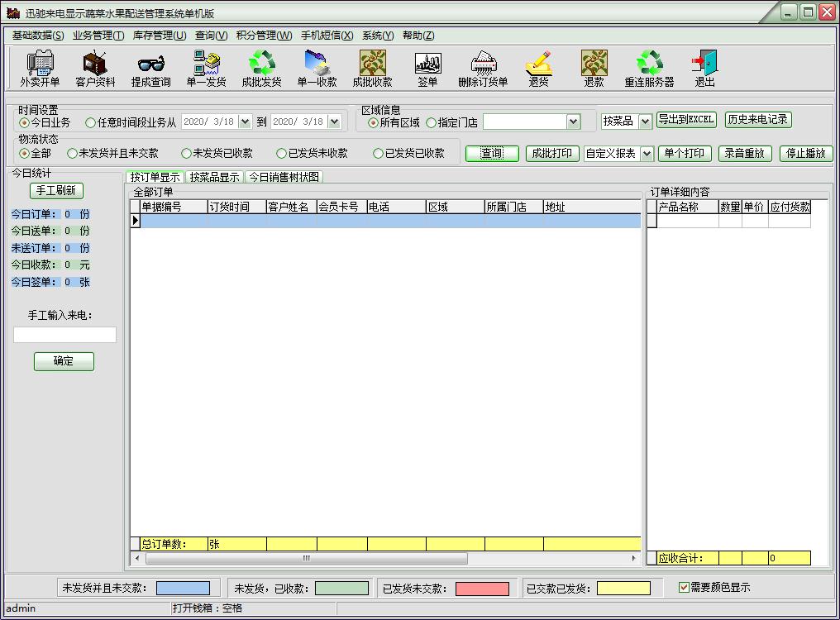
Task: Click the 单一收款 single payment icon
Action: click(x=317, y=69)
